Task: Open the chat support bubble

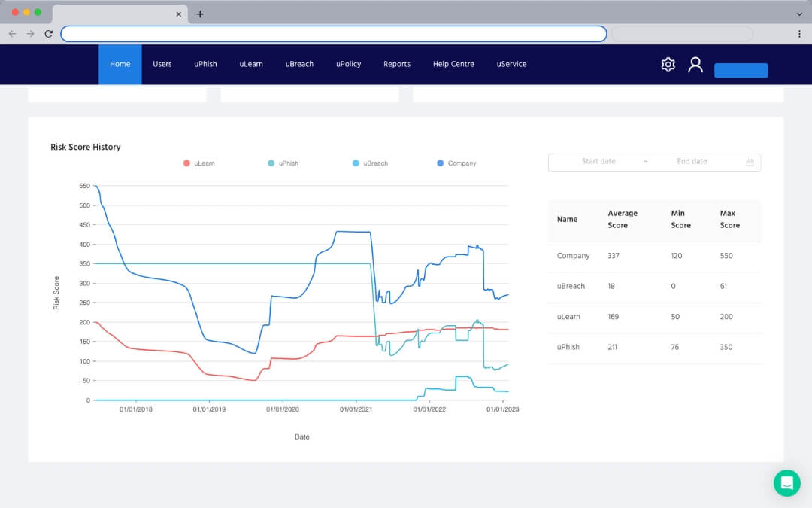Action: tap(786, 482)
